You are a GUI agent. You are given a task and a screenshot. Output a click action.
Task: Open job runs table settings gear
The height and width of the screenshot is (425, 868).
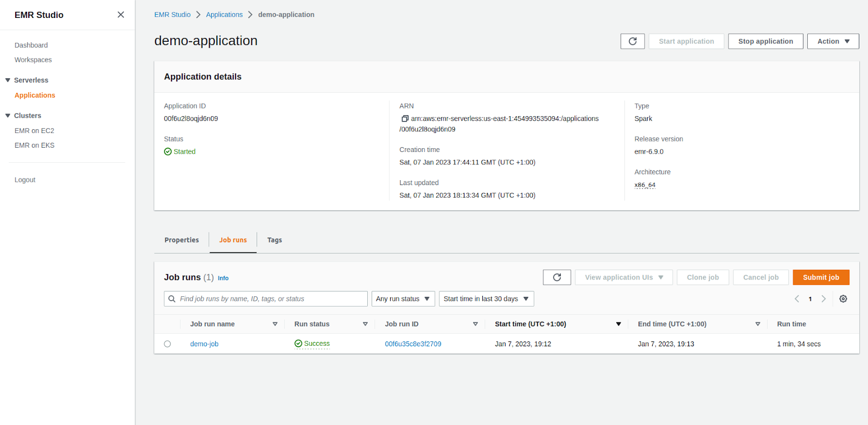pyautogui.click(x=843, y=299)
